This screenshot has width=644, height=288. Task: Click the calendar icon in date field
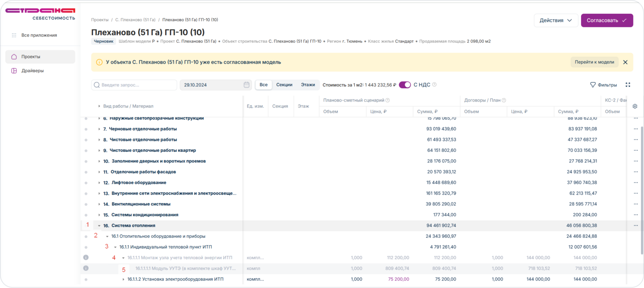[x=246, y=85]
